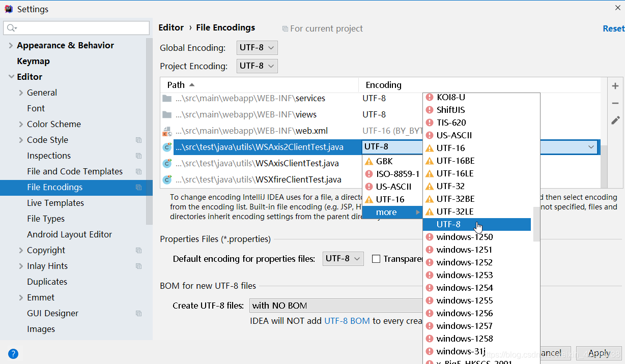625x364 pixels.
Task: Click the web.xml file icon
Action: click(167, 131)
